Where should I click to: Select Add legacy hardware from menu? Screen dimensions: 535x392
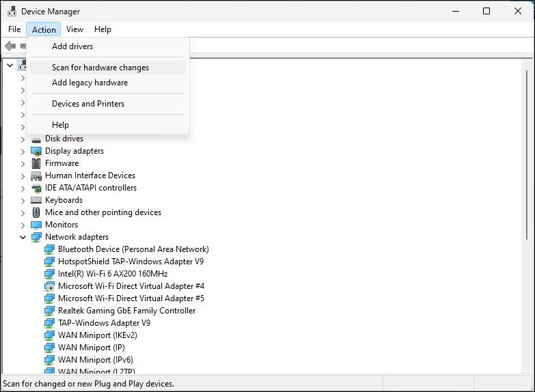pos(90,83)
